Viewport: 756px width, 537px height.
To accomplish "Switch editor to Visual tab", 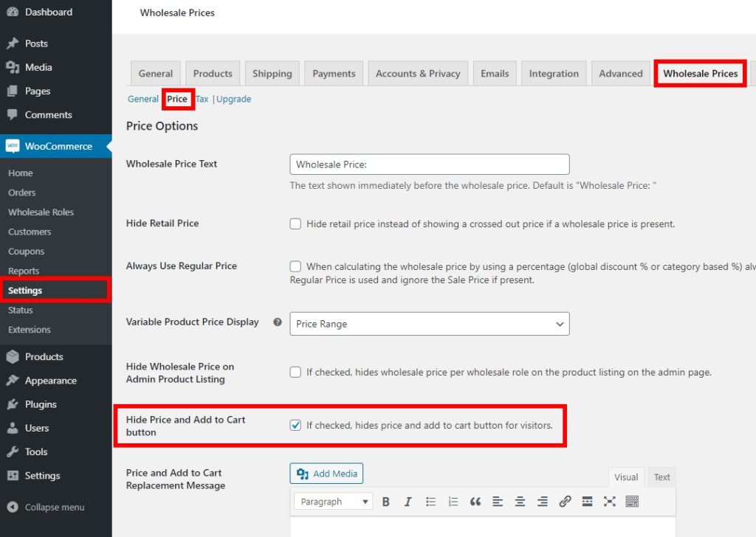I will 626,477.
